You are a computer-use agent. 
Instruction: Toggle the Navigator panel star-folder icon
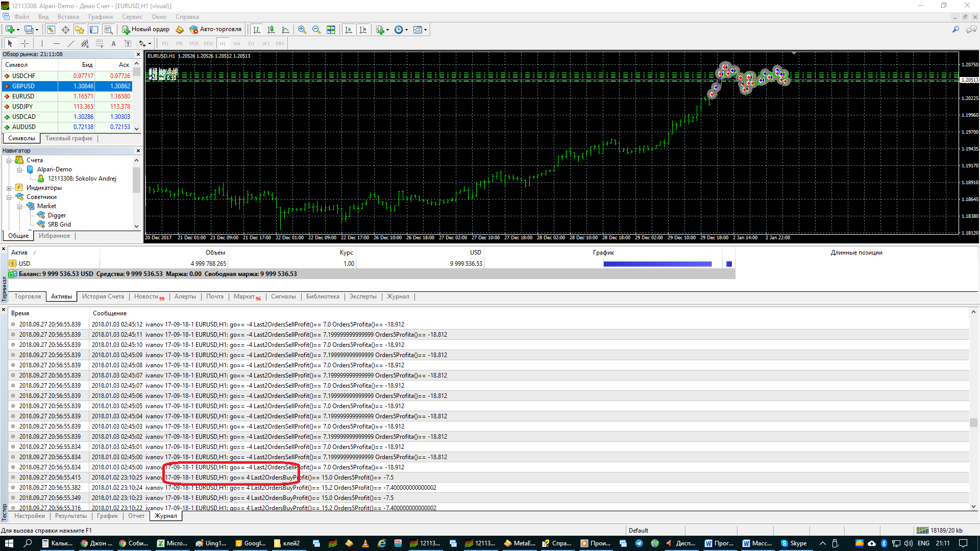click(x=80, y=30)
